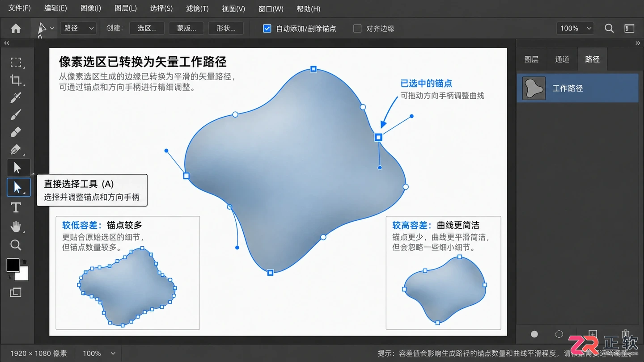The image size is (644, 362).
Task: Select the Eyedropper tool
Action: tap(16, 97)
